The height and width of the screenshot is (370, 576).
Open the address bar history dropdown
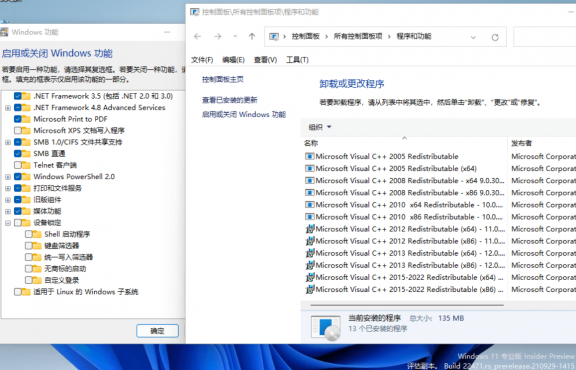click(473, 37)
